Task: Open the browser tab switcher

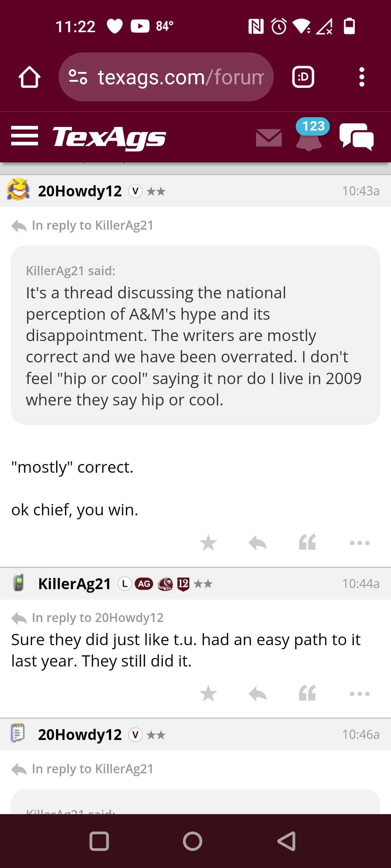Action: (x=303, y=77)
